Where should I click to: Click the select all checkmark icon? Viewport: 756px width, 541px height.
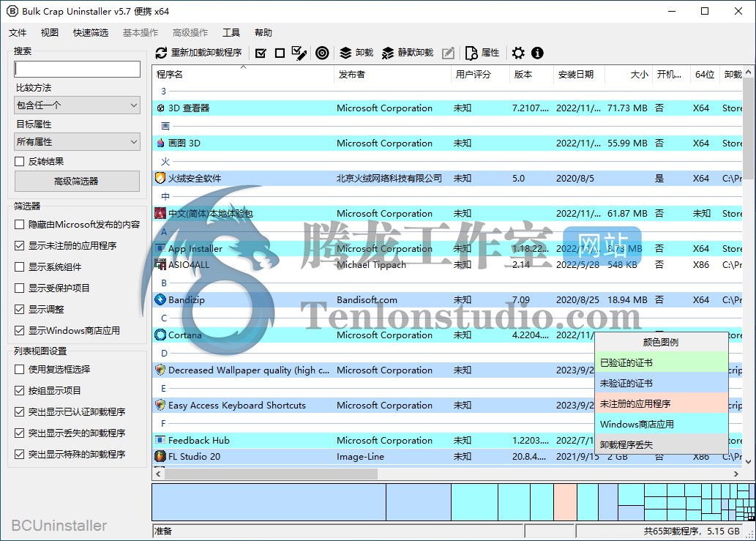(x=261, y=53)
